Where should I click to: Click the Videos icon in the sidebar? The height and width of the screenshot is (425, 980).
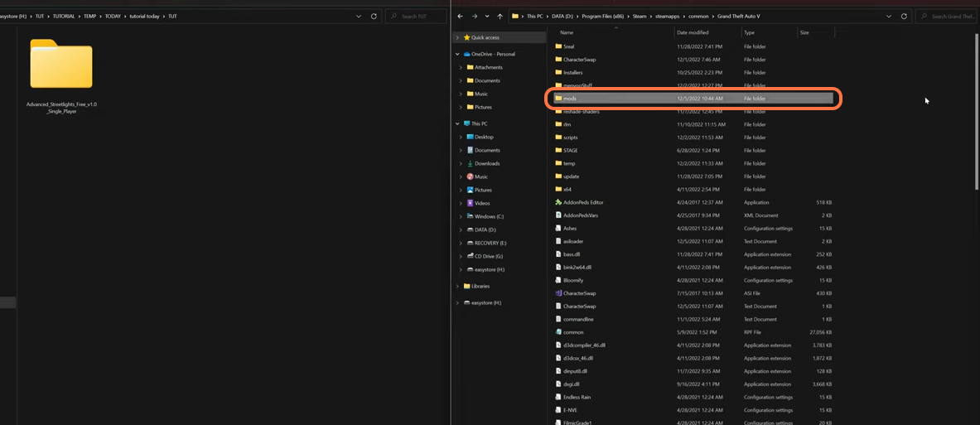click(x=470, y=203)
